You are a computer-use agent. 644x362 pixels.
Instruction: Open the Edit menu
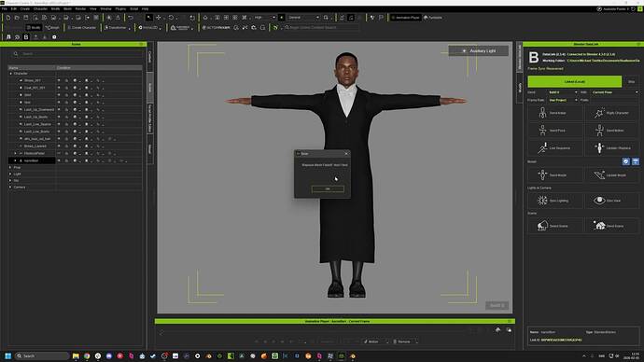tap(14, 8)
